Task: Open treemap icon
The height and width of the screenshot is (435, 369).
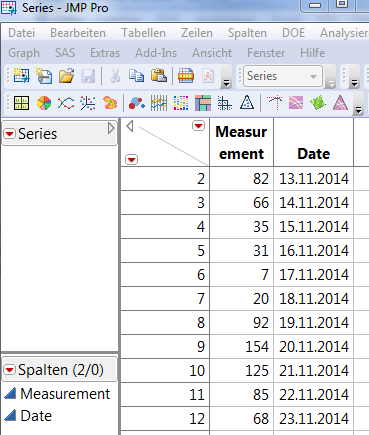Action: 203,103
